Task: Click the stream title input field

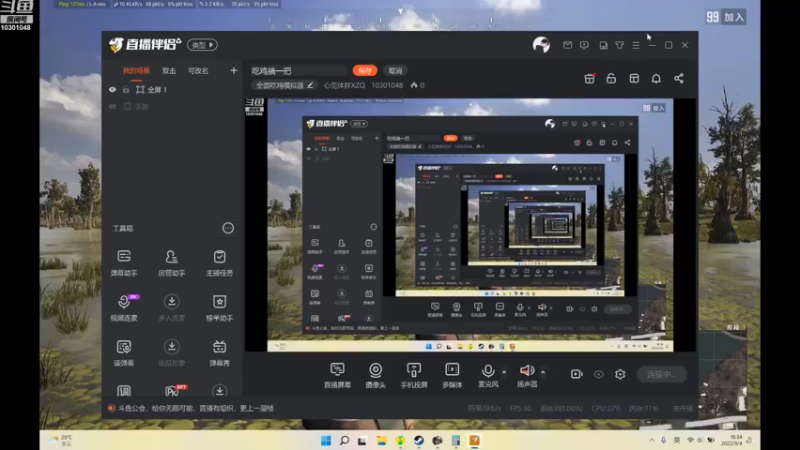Action: [299, 71]
